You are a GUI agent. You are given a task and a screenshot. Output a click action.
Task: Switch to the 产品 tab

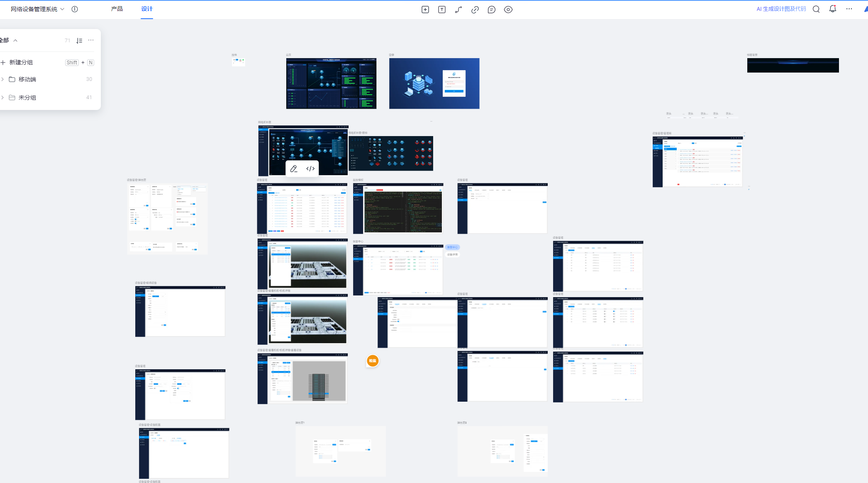click(x=117, y=9)
